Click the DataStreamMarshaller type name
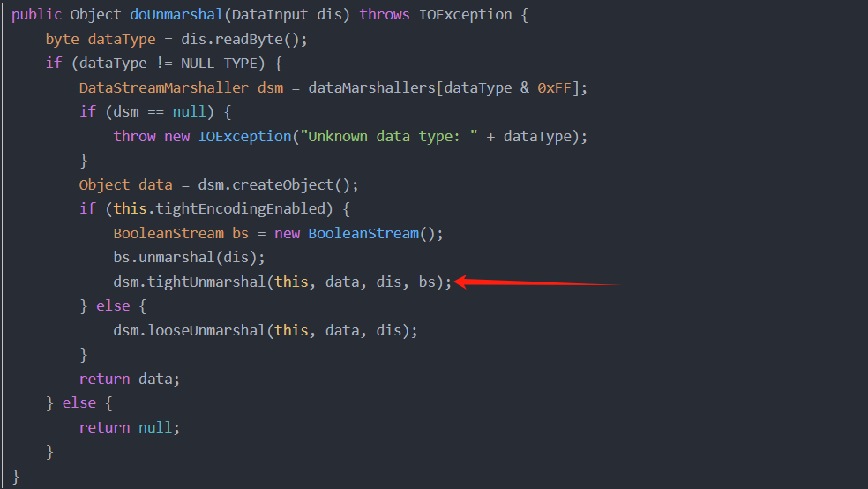Screen dimensions: 868x489 point(164,87)
